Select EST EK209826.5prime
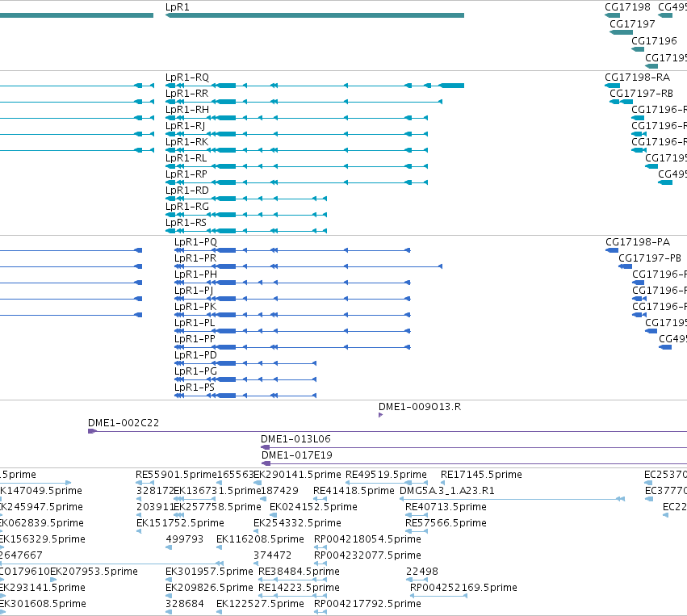This screenshot has width=687, height=616. click(209, 588)
